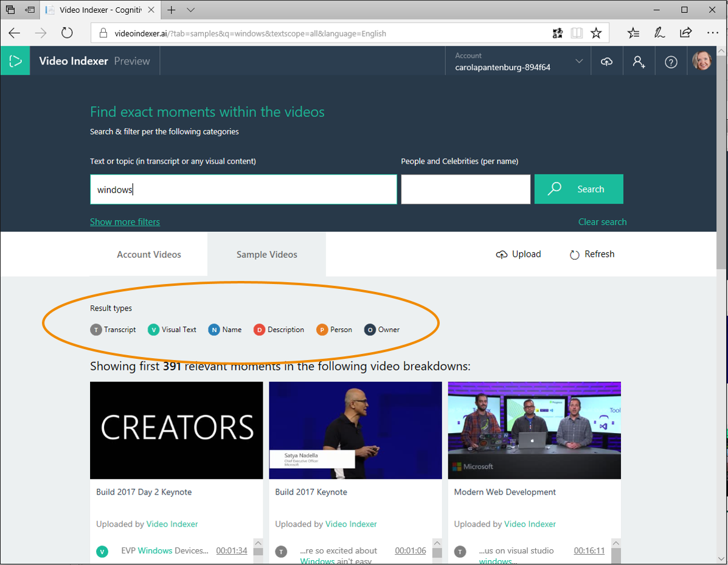The height and width of the screenshot is (565, 728).
Task: Focus the People and Celebrities name field
Action: pos(466,189)
